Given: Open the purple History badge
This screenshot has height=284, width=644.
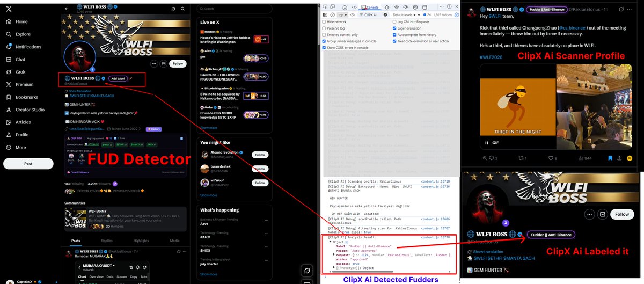Looking at the screenshot, I should click(153, 129).
